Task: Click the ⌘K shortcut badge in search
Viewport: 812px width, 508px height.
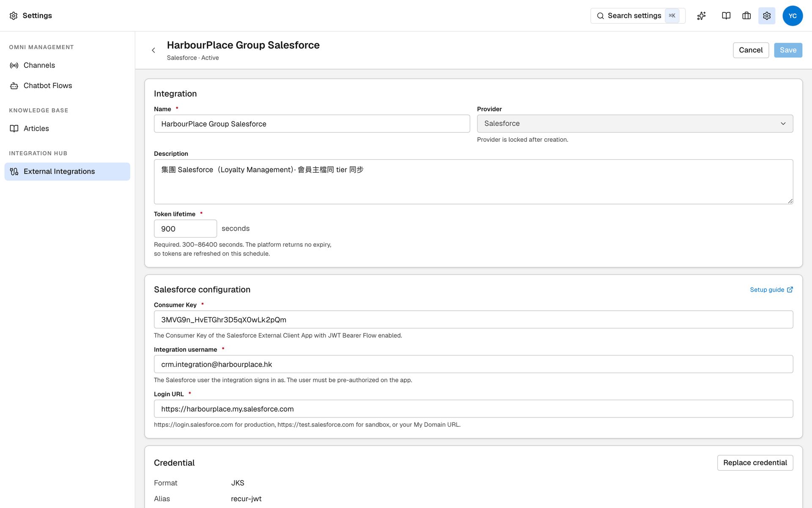Action: point(672,16)
